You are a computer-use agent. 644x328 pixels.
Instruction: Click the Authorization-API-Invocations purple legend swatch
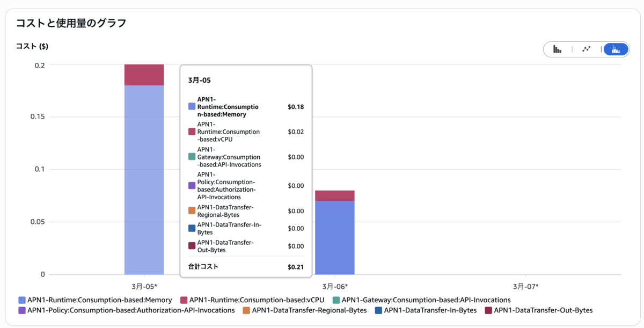point(22,310)
